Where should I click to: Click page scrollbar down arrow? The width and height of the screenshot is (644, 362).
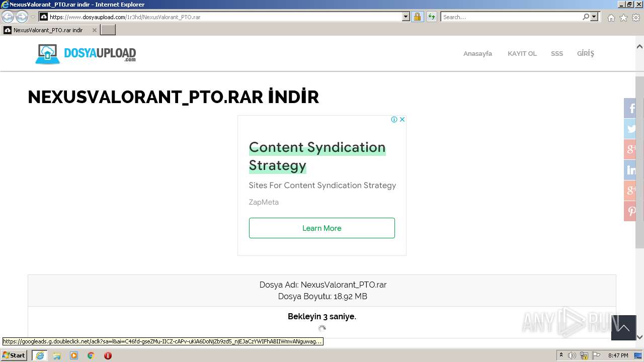(x=639, y=337)
